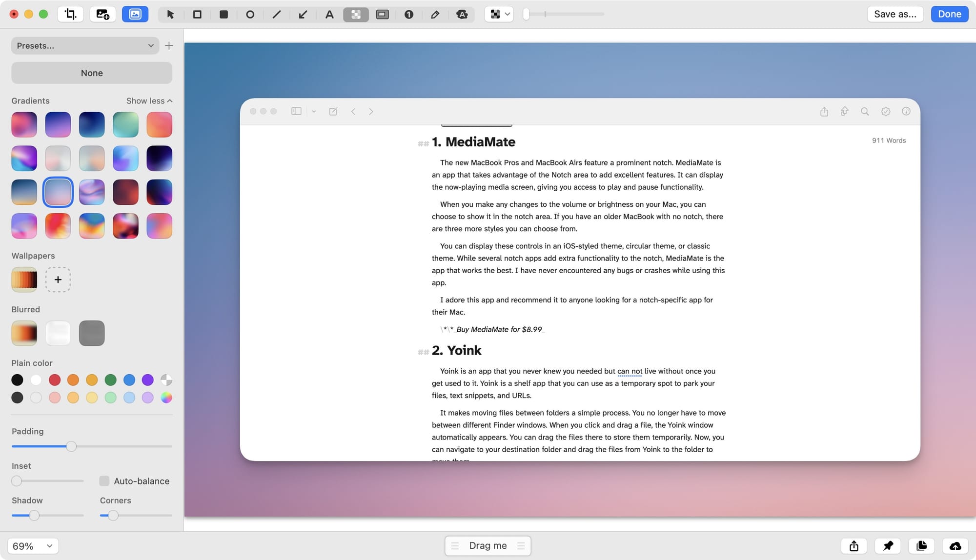
Task: Click the Save as... button
Action: pos(895,14)
